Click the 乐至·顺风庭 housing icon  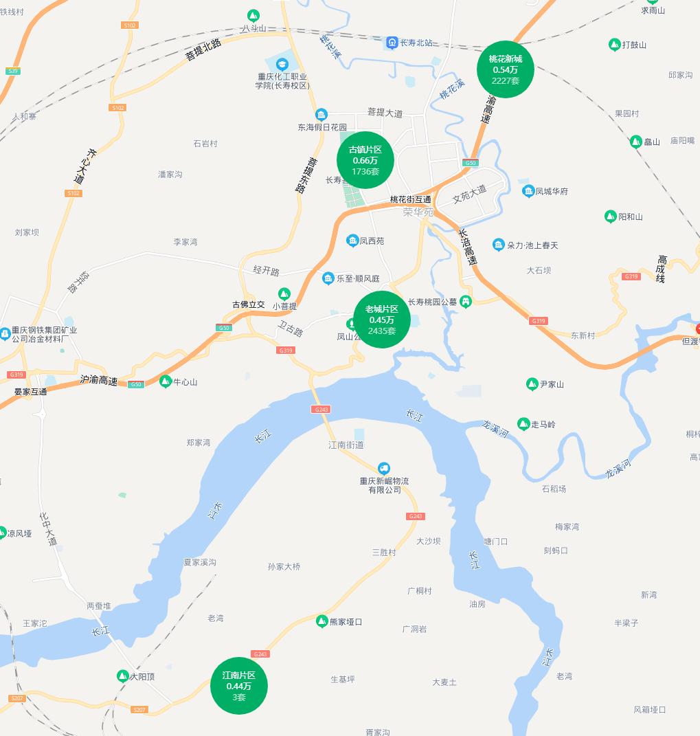pyautogui.click(x=328, y=278)
